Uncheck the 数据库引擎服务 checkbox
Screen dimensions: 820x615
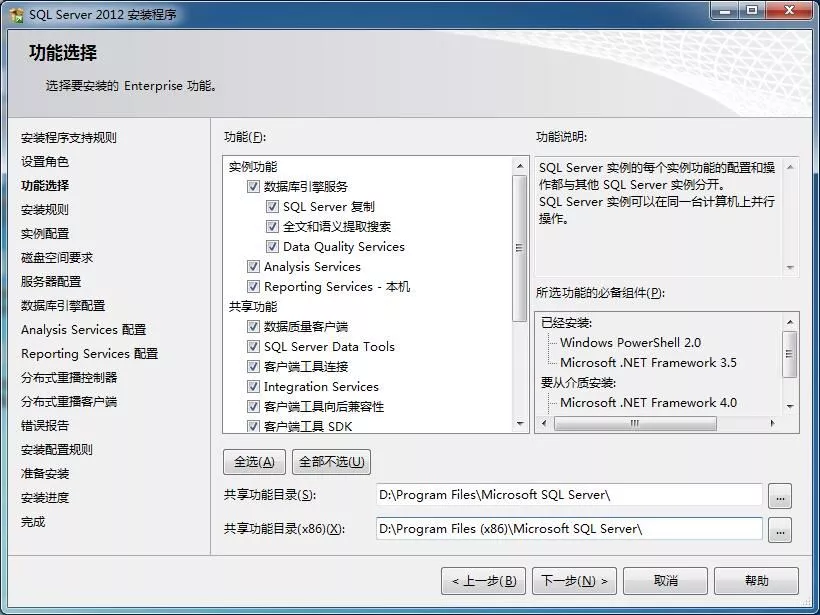tap(253, 187)
